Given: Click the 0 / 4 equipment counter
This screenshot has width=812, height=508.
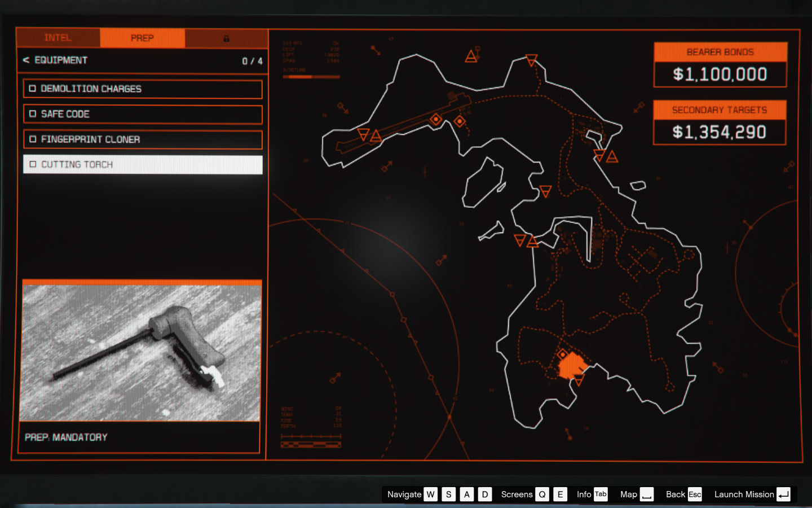Looking at the screenshot, I should 252,61.
